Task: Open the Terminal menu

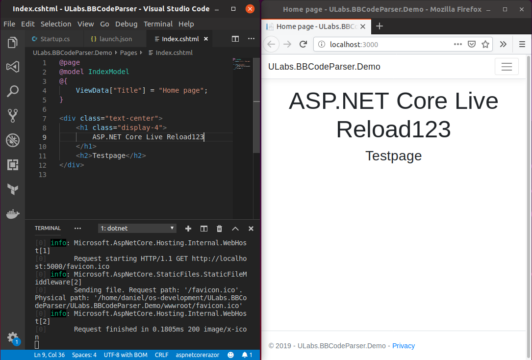Action: pos(158,24)
